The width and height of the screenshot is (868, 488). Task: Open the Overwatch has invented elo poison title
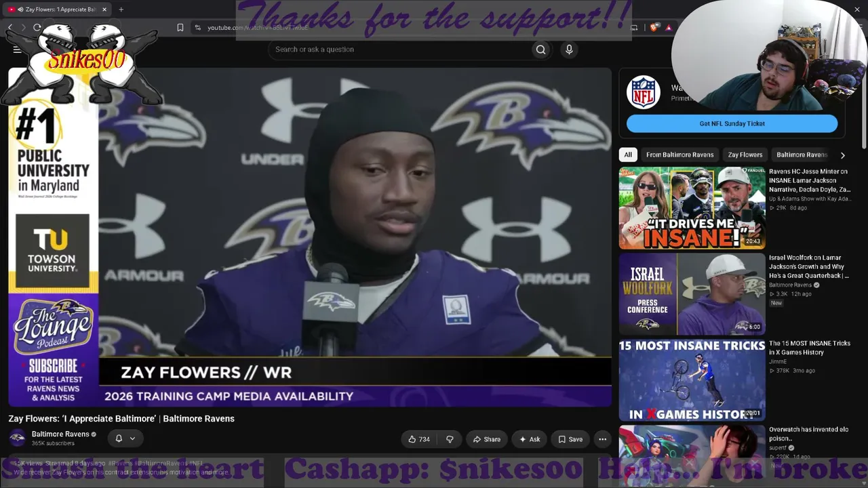click(x=808, y=434)
